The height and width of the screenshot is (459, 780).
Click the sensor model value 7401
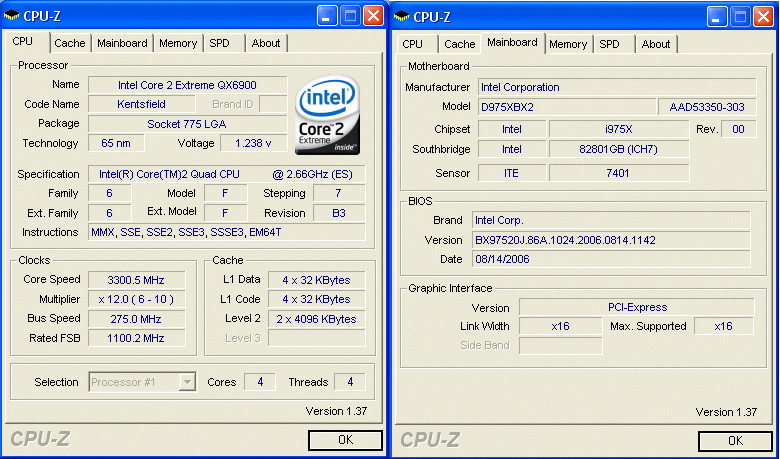[x=619, y=173]
